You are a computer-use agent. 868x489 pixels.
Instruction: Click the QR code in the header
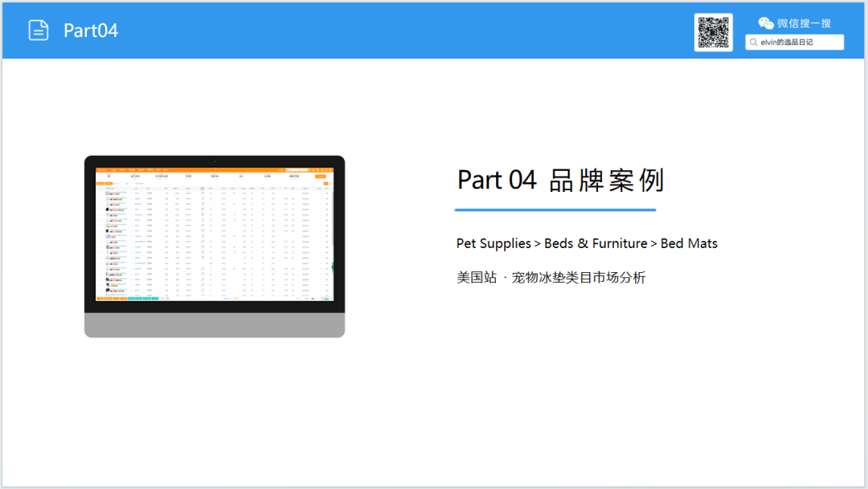(713, 33)
